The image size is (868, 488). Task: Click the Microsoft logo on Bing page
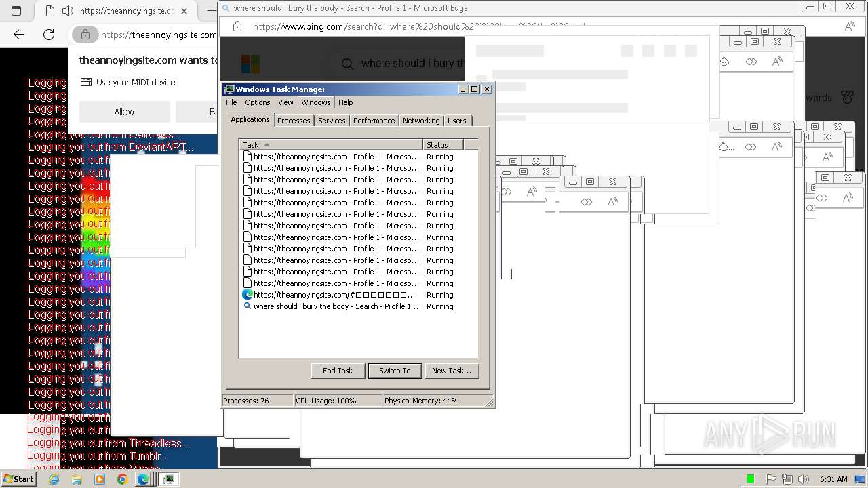click(250, 64)
